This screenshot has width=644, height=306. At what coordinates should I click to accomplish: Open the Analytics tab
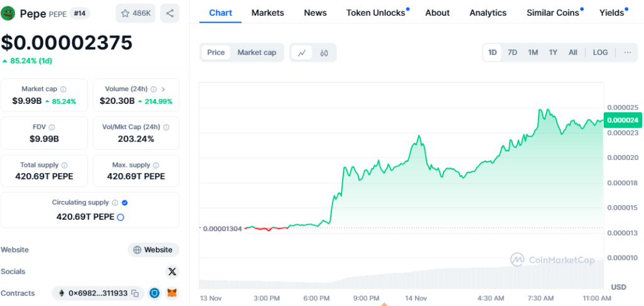[488, 13]
